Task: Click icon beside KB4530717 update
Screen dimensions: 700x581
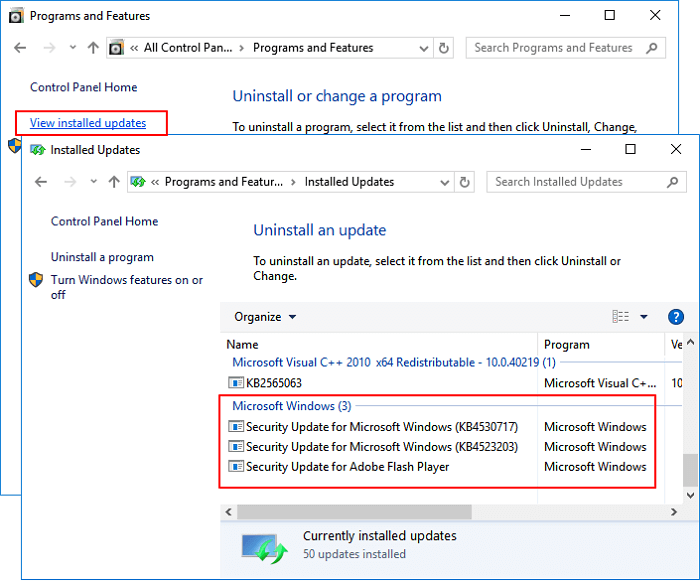Action: 236,426
